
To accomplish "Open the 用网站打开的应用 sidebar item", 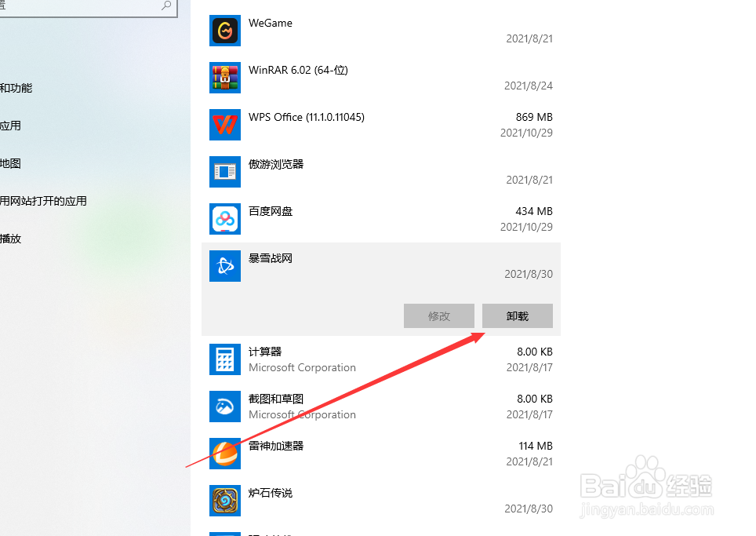I will (x=43, y=201).
